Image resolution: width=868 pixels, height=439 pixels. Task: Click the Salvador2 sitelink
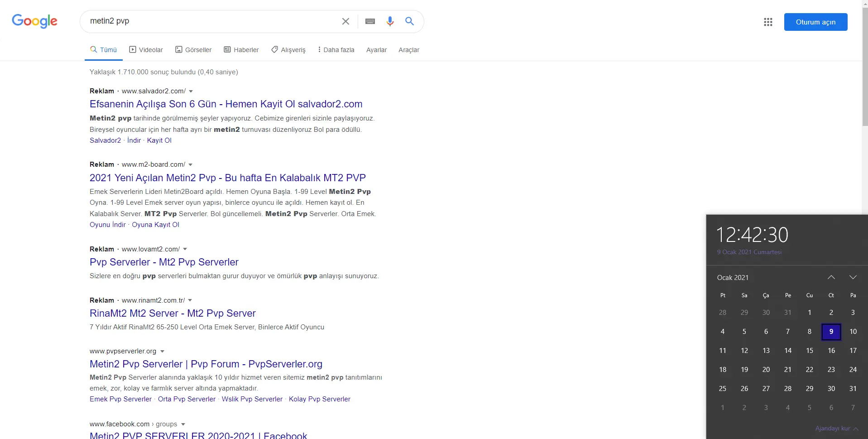(x=105, y=140)
